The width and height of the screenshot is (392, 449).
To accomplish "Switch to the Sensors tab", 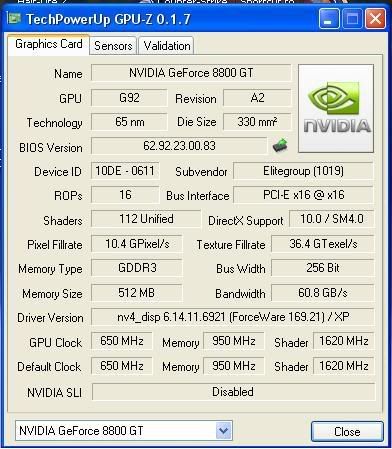I will tap(113, 46).
